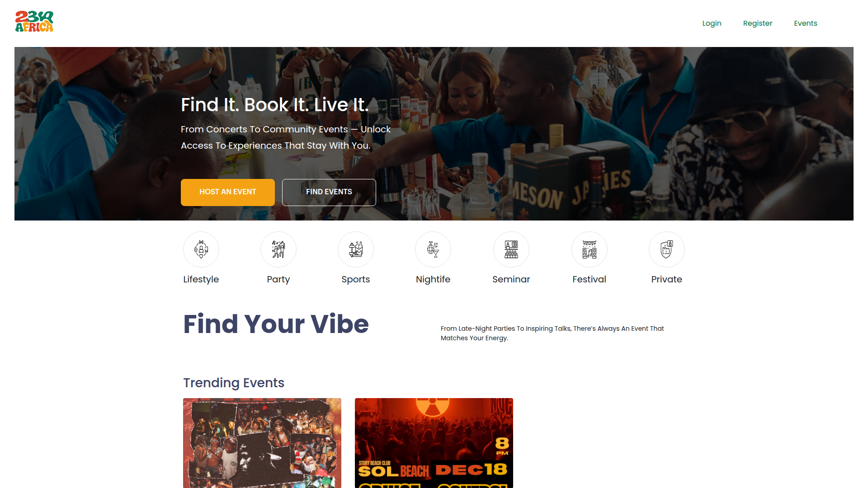Open the Sol Beach Dec 18 event poster

click(434, 443)
